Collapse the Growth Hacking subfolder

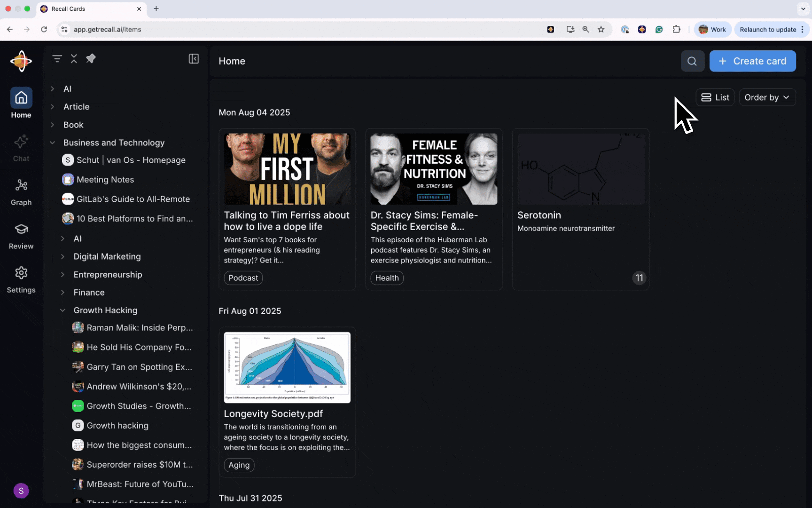point(62,310)
